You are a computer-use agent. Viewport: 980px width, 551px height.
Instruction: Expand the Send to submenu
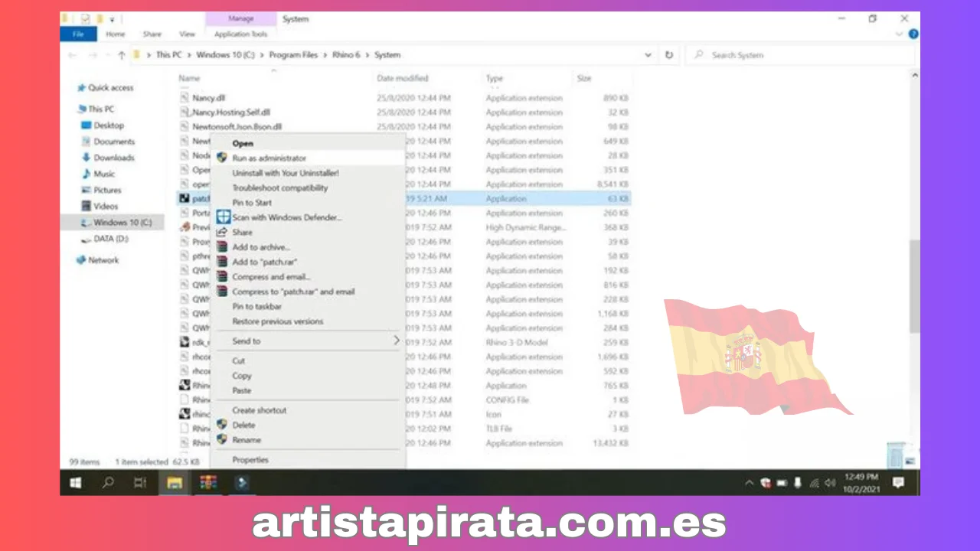tap(309, 341)
